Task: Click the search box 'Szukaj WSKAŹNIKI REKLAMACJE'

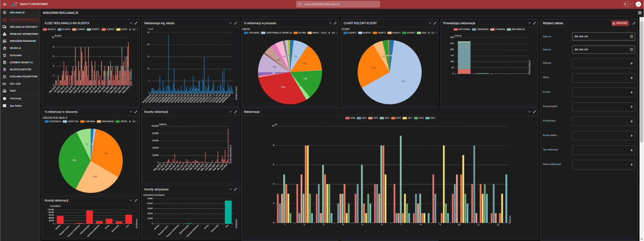Action: 338,4
